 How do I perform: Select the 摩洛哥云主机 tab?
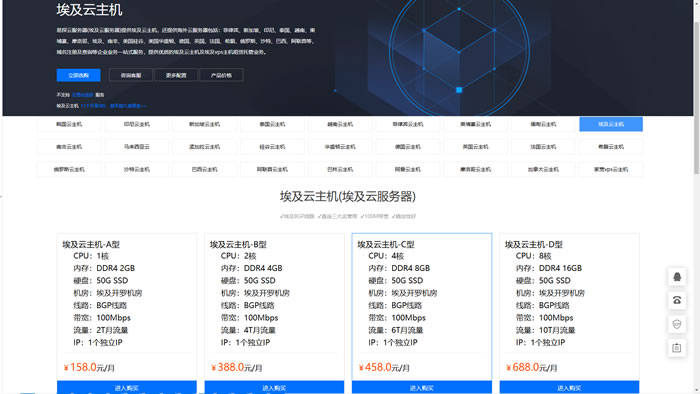(x=475, y=170)
